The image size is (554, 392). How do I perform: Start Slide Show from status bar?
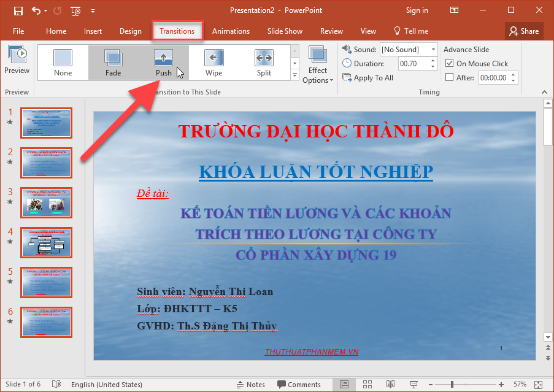pyautogui.click(x=414, y=384)
